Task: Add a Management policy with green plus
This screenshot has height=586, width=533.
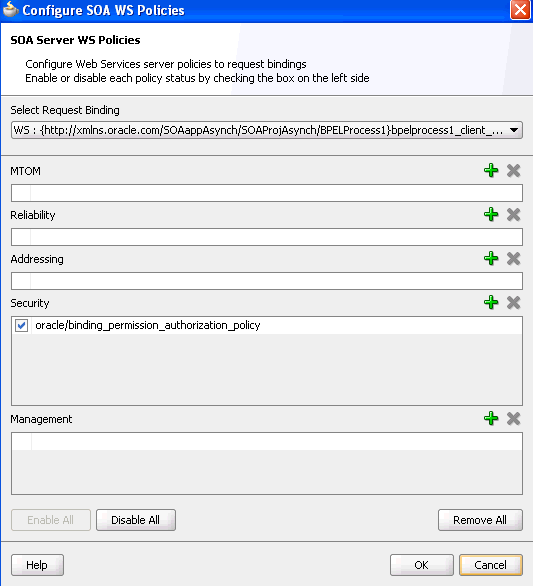Action: [x=491, y=419]
